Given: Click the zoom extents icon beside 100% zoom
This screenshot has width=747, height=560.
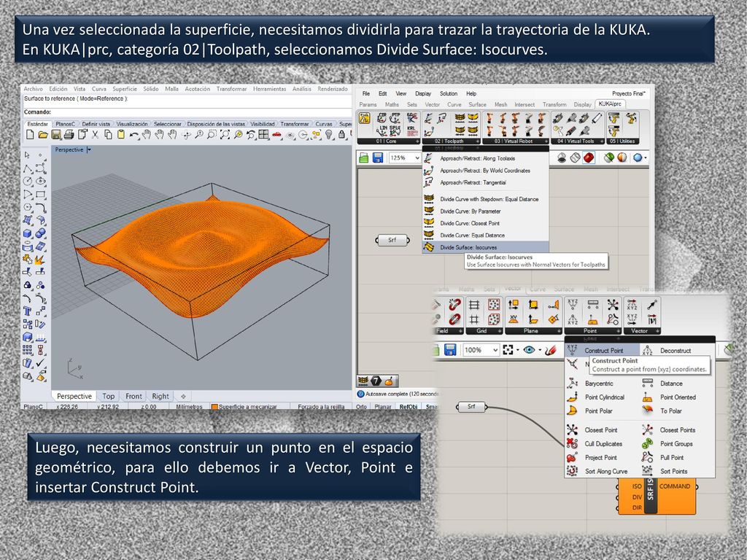Looking at the screenshot, I should click(508, 350).
